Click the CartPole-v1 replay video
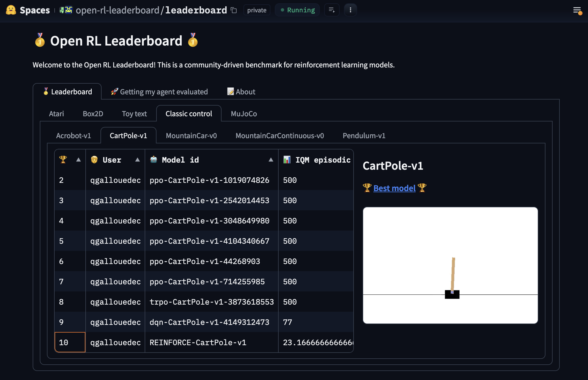Screen dimensions: 588x380 click(x=450, y=265)
